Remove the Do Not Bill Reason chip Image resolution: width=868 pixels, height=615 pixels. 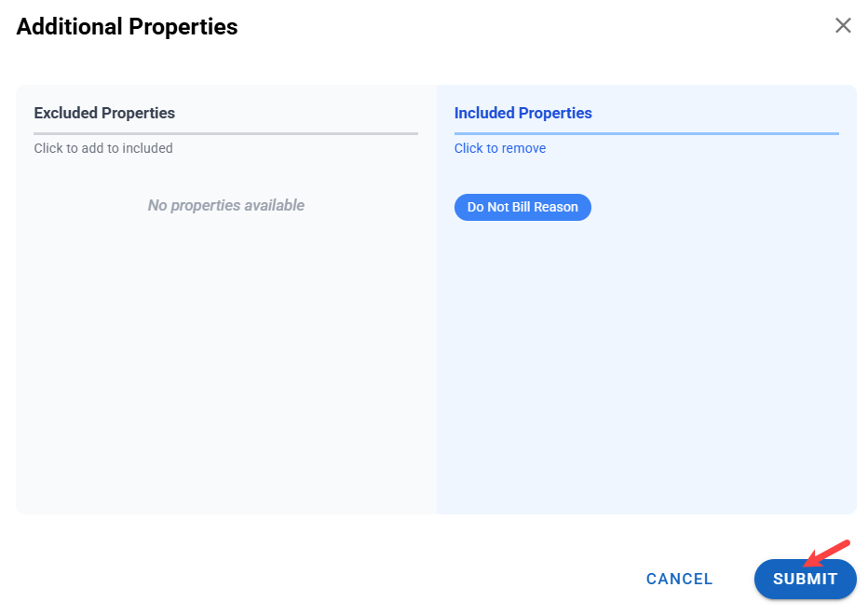[522, 207]
